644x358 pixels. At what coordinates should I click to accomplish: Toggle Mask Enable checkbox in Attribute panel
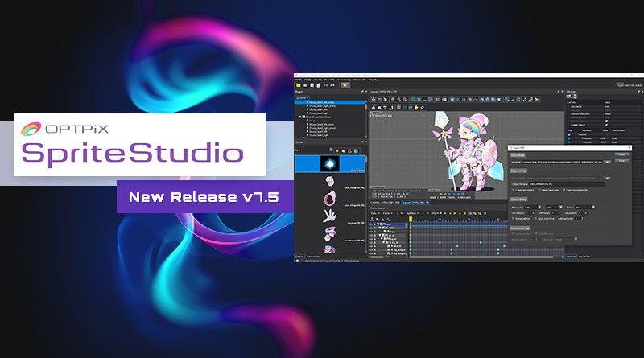pos(607,121)
